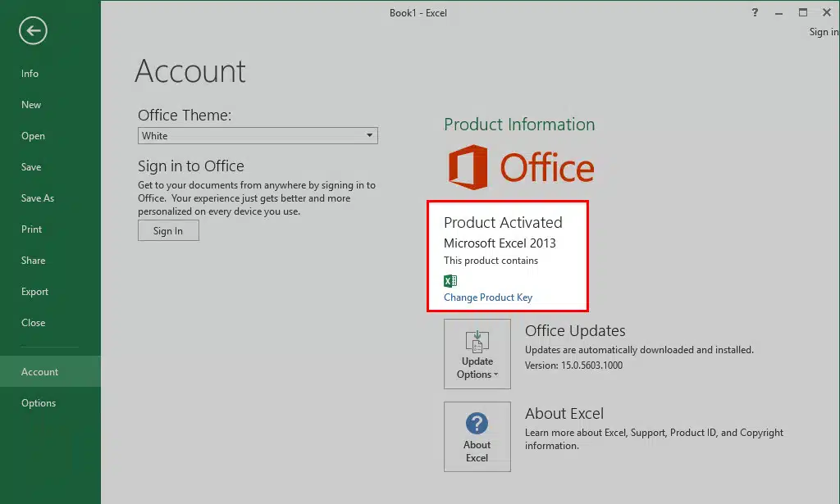Viewport: 840px width, 504px height.
Task: Click the Office logo under Product Information
Action: click(x=521, y=167)
